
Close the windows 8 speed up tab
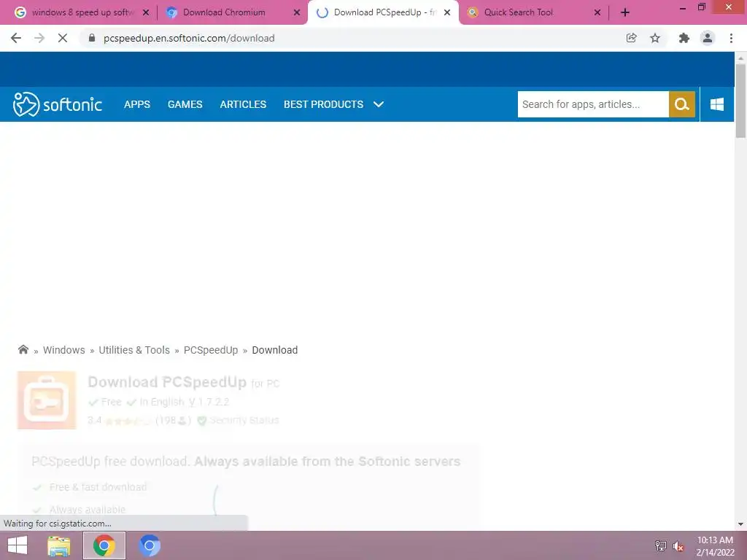[146, 13]
